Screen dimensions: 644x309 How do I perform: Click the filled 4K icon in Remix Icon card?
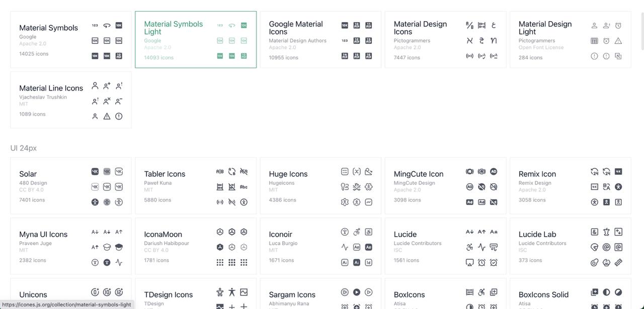coord(618,171)
